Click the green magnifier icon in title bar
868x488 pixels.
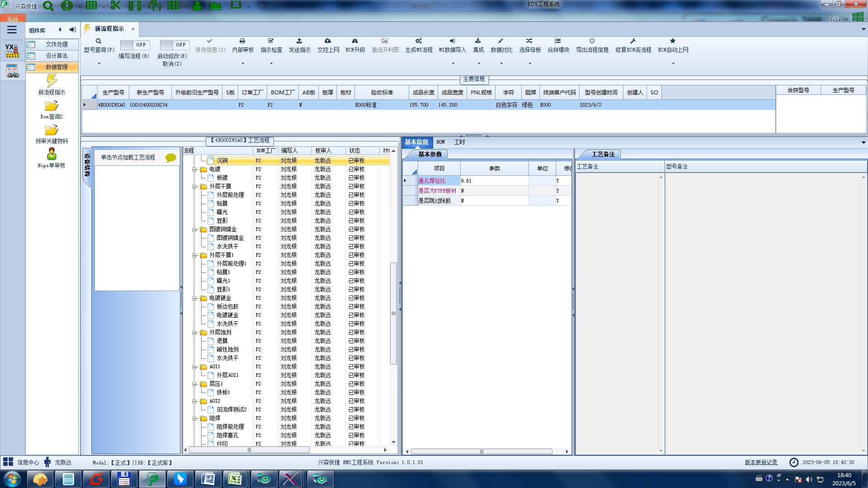48,6
